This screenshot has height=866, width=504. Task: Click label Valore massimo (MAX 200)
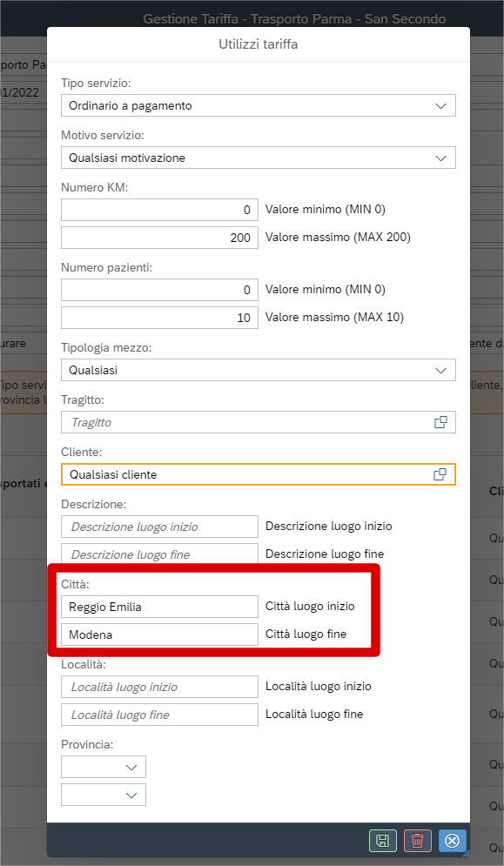[338, 238]
